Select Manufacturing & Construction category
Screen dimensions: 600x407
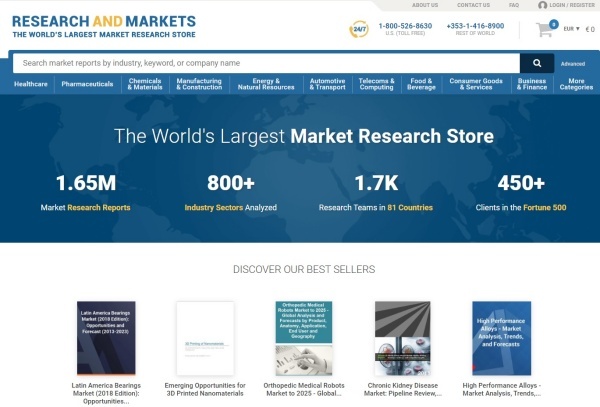pos(199,84)
